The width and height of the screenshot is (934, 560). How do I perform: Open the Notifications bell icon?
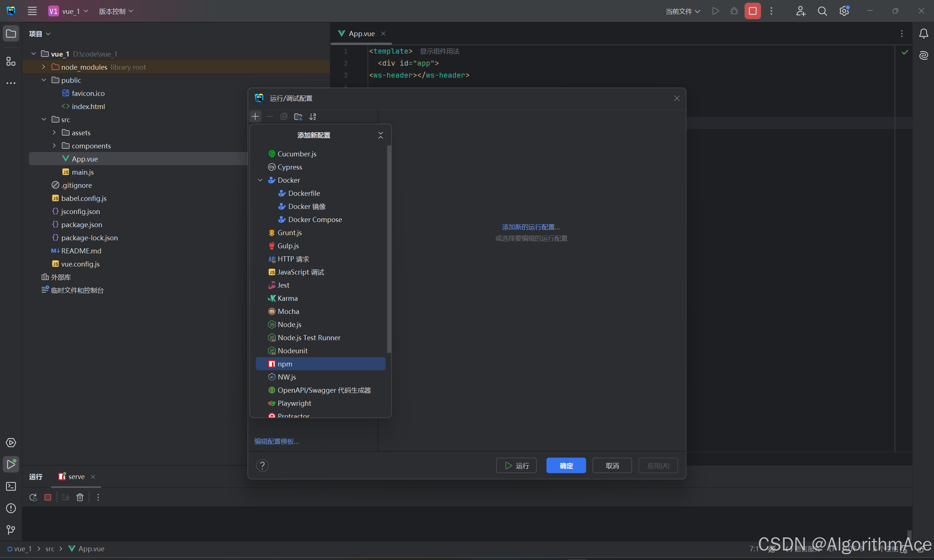pos(923,34)
